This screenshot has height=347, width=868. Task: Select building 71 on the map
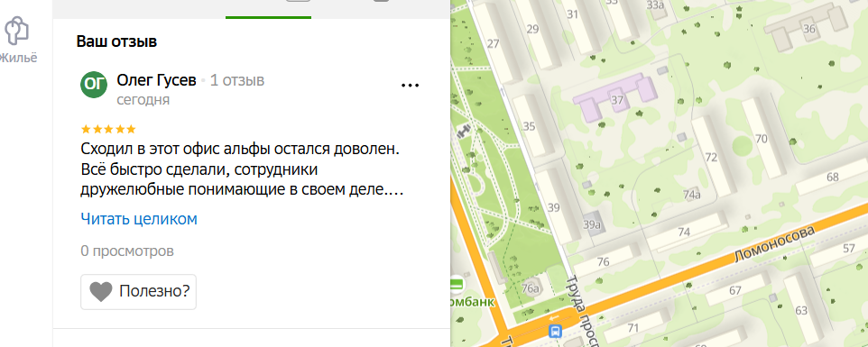633,328
